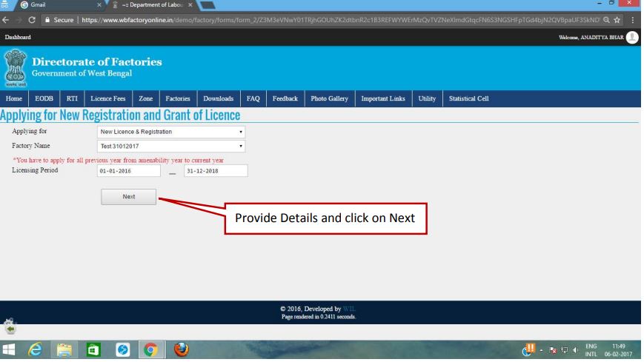644x362 pixels.
Task: Open Chrome's three-dot menu
Action: click(x=633, y=20)
